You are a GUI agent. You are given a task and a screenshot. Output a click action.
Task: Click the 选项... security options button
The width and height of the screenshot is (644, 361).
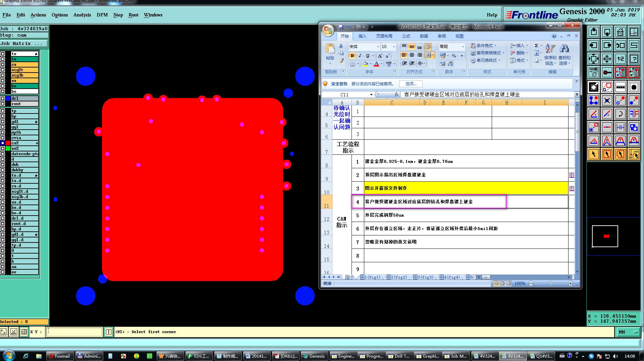(411, 84)
